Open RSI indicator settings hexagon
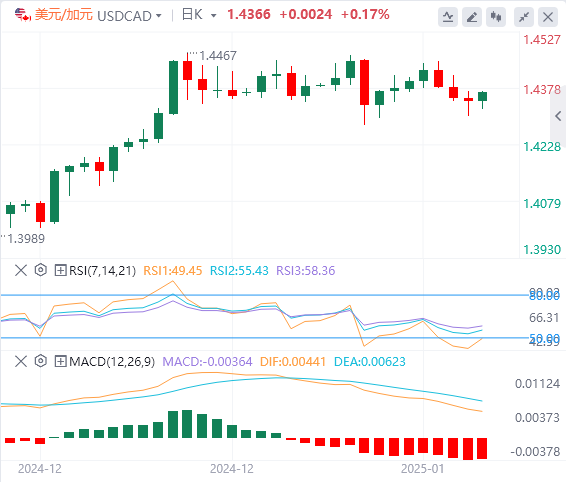Image resolution: width=566 pixels, height=482 pixels. coord(41,270)
